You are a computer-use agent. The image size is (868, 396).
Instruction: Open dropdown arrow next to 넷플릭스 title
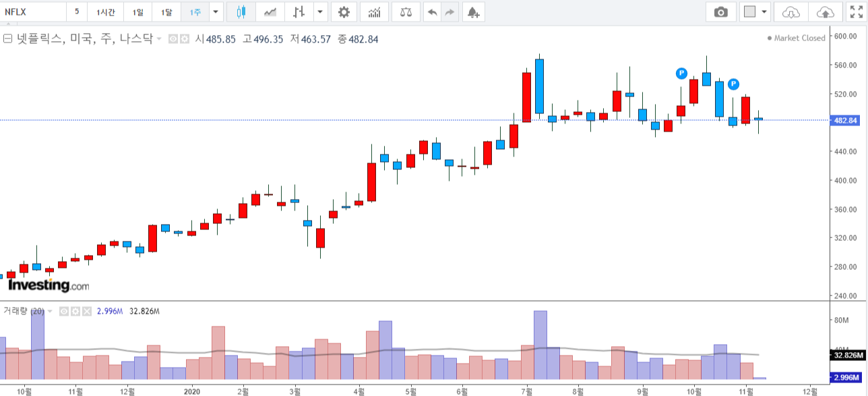[159, 39]
